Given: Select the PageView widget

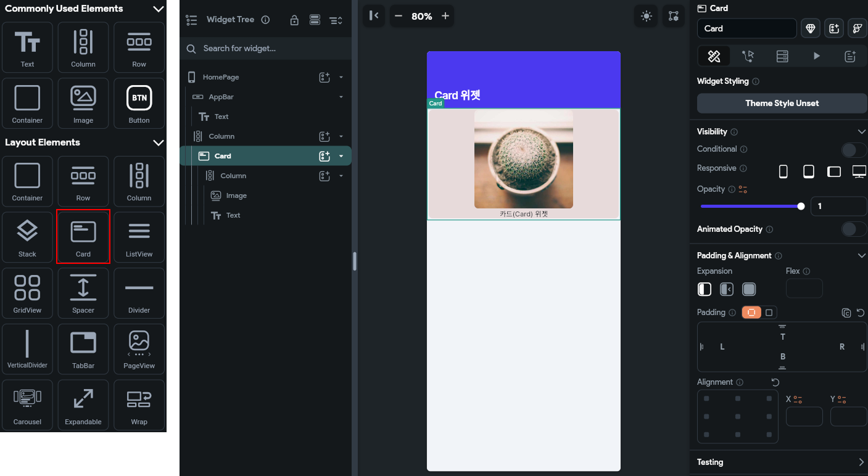Looking at the screenshot, I should (x=139, y=349).
